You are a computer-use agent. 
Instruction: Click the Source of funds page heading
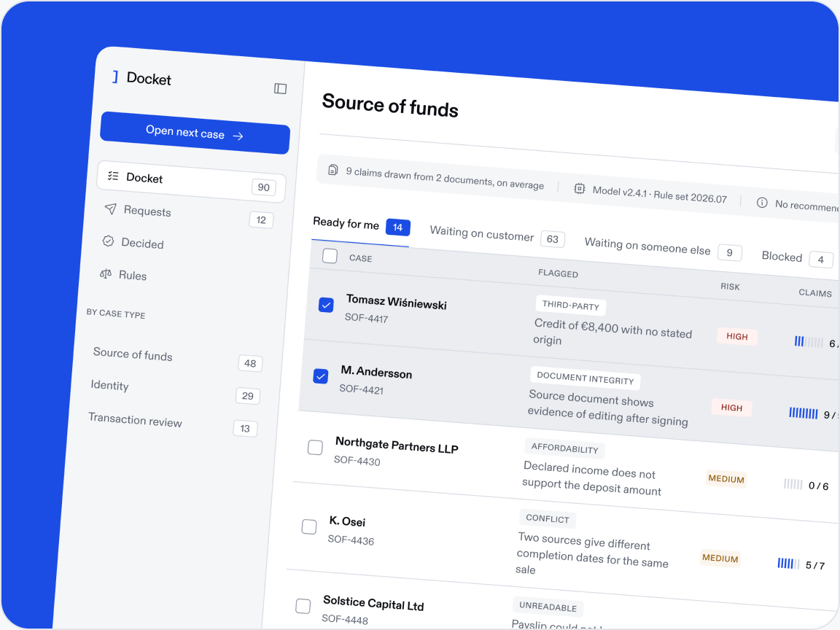[x=390, y=105]
